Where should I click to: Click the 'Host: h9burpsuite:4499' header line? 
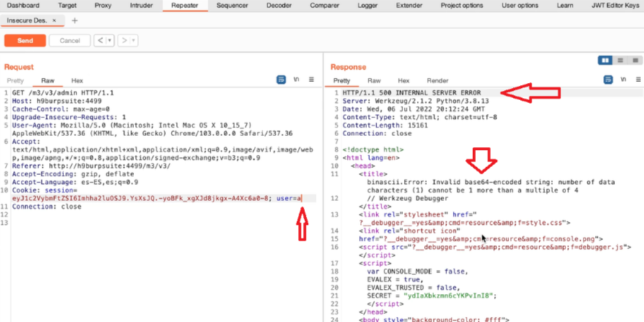pos(57,101)
